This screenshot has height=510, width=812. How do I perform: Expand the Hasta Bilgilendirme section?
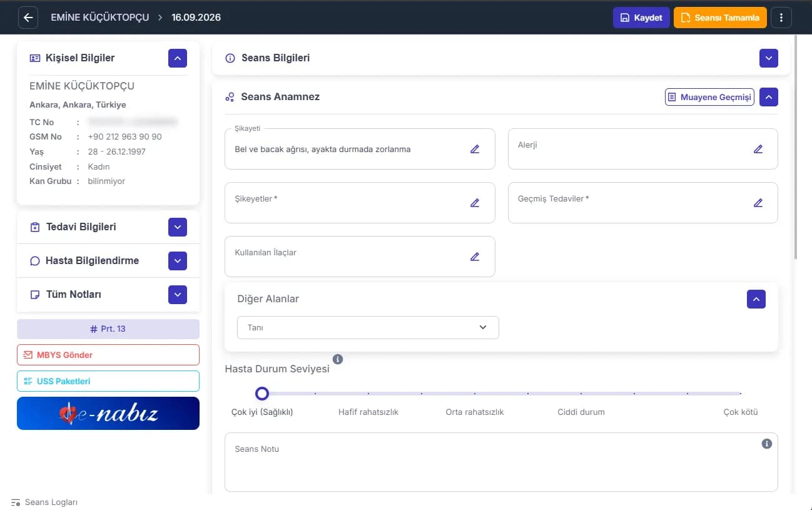[x=178, y=261]
